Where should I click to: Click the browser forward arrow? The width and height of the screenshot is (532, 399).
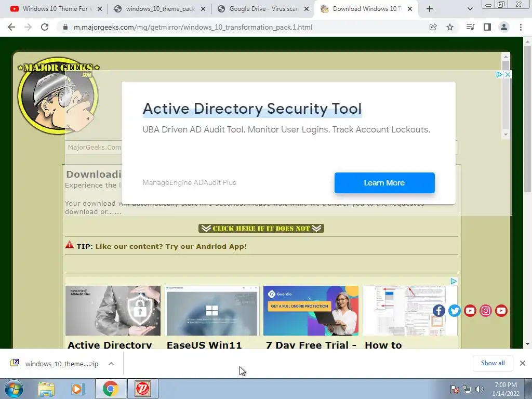tap(28, 27)
